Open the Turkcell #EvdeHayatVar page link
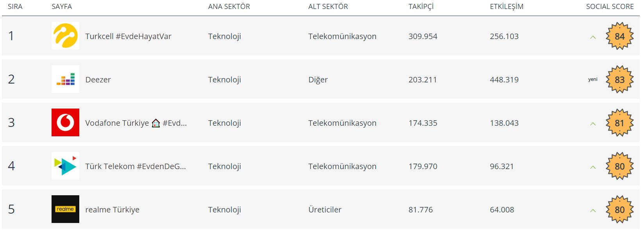This screenshot has width=644, height=230. [128, 36]
